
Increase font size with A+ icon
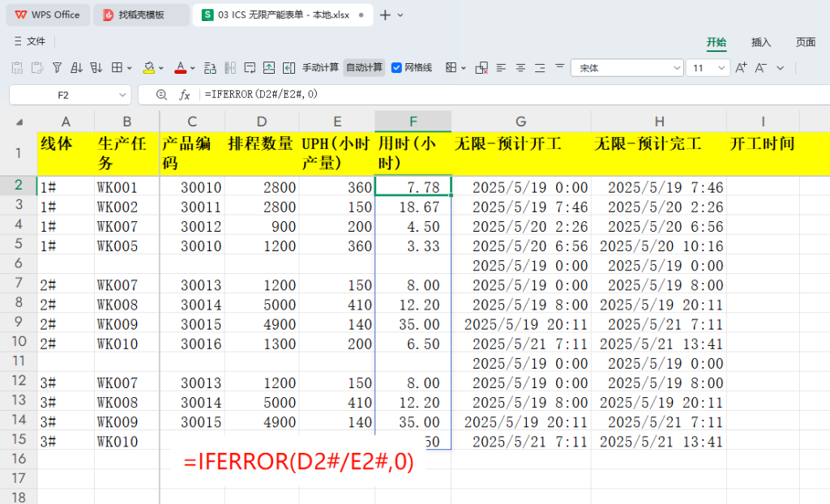point(741,68)
